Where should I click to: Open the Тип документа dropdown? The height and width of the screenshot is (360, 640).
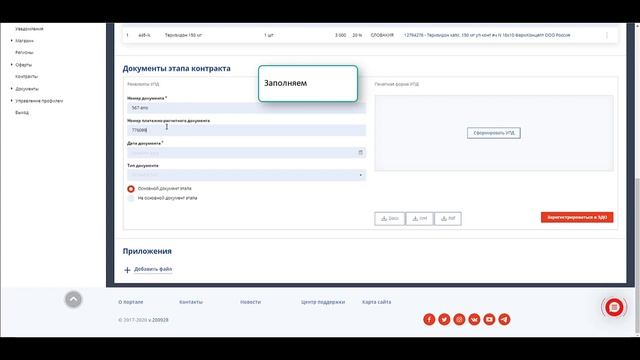[247, 175]
